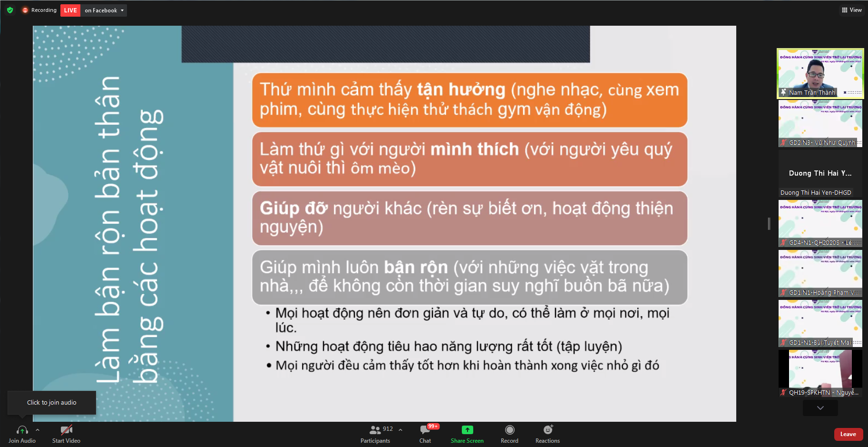Start recording with the Record icon
Screen dimensions: 868x447
click(x=509, y=430)
